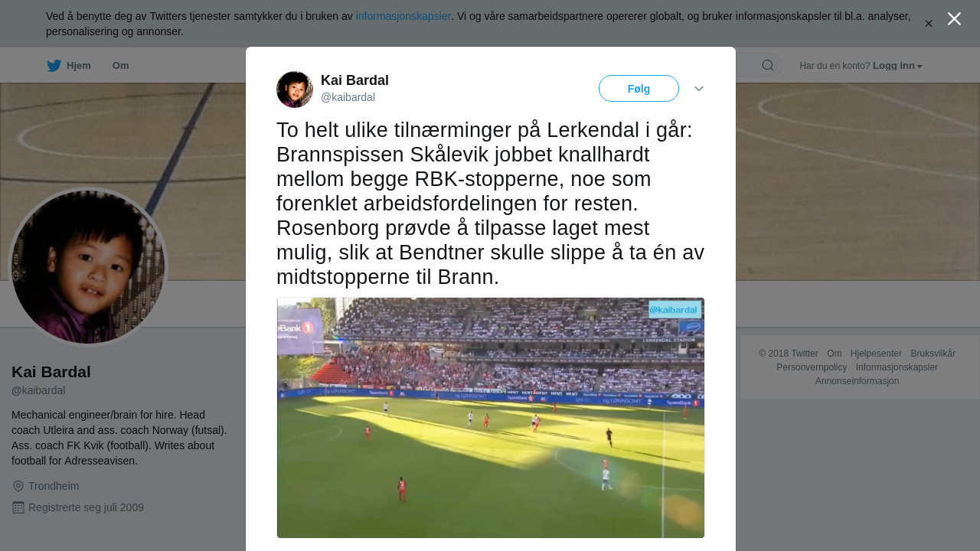The width and height of the screenshot is (980, 551).
Task: Open the informasjonskapsler link in cookie banner
Action: [x=403, y=16]
